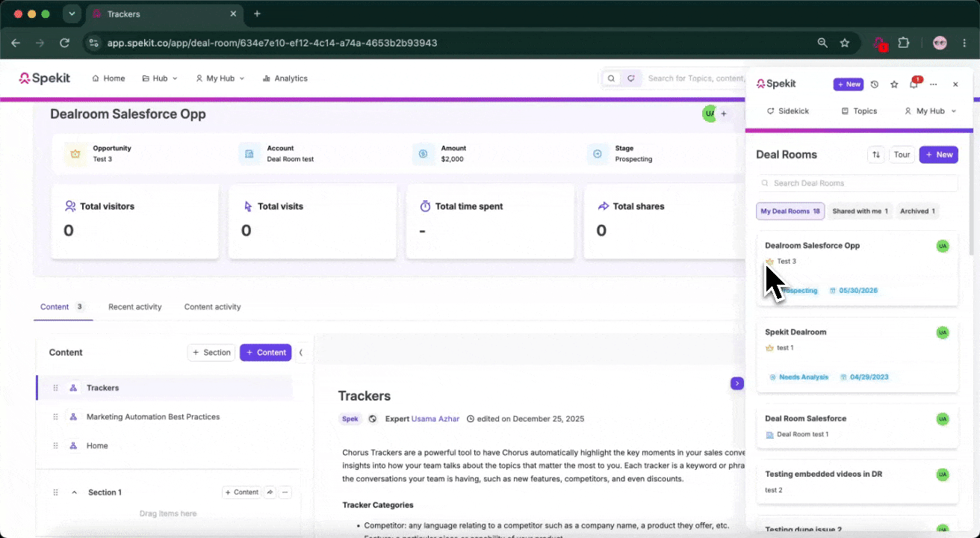Click the + Section button
This screenshot has width=980, height=538.
click(x=211, y=353)
